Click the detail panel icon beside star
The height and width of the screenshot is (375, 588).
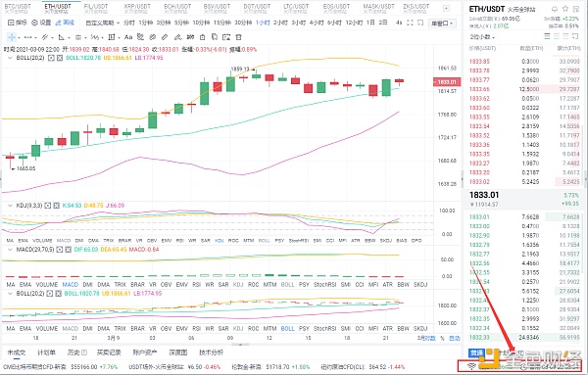pos(576,9)
